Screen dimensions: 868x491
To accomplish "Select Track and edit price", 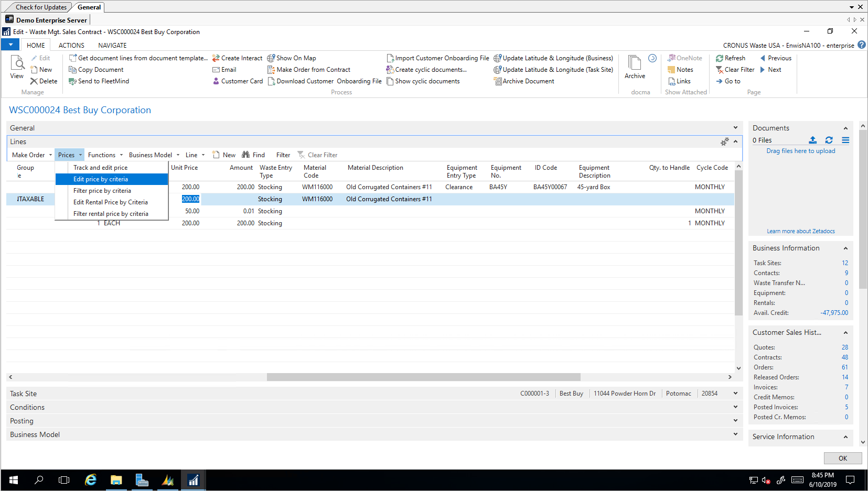I will coord(112,168).
